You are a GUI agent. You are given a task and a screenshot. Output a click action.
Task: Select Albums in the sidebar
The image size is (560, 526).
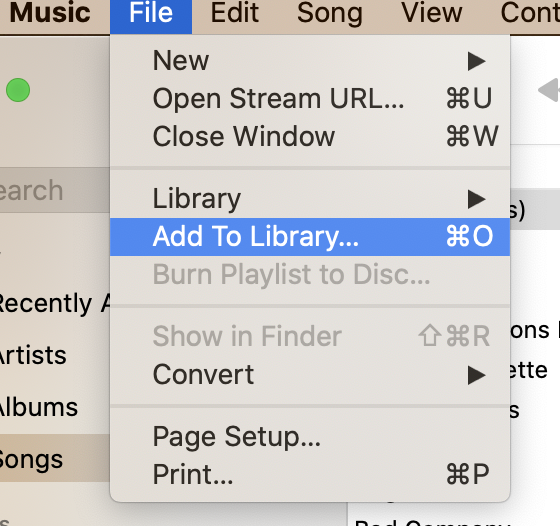pyautogui.click(x=55, y=407)
